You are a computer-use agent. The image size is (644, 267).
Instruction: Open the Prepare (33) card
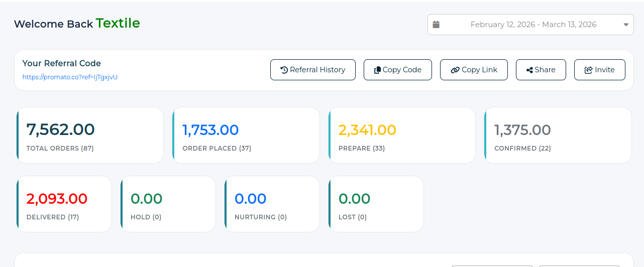point(402,135)
